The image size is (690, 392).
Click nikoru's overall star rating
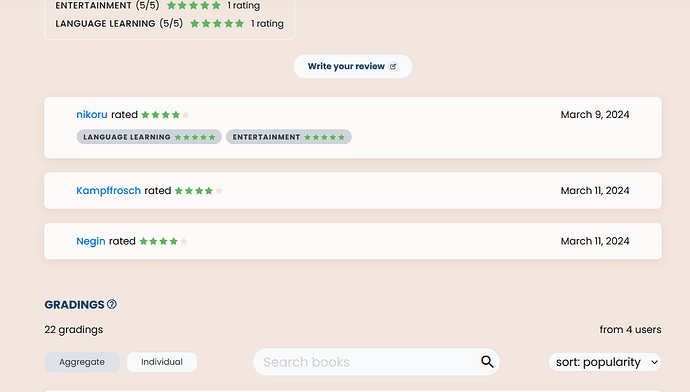[165, 115]
